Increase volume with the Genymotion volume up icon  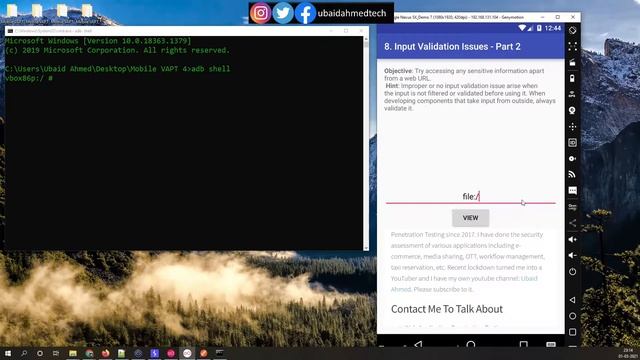[572, 240]
